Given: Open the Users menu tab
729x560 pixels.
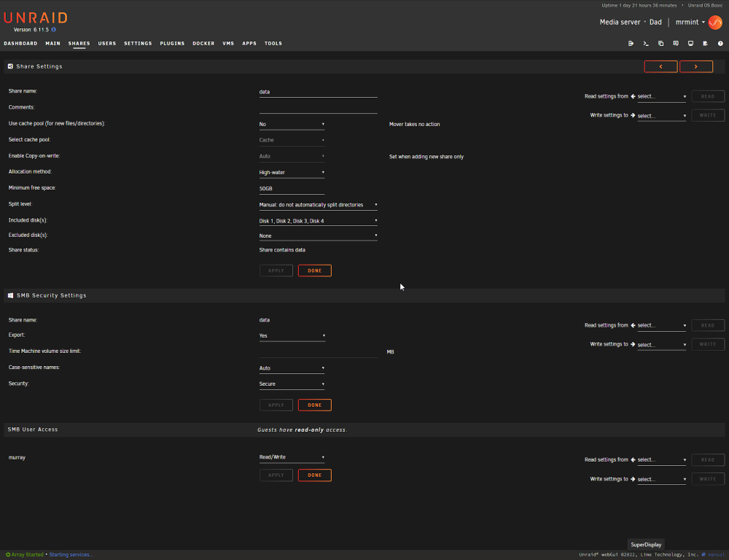Looking at the screenshot, I should click(107, 43).
